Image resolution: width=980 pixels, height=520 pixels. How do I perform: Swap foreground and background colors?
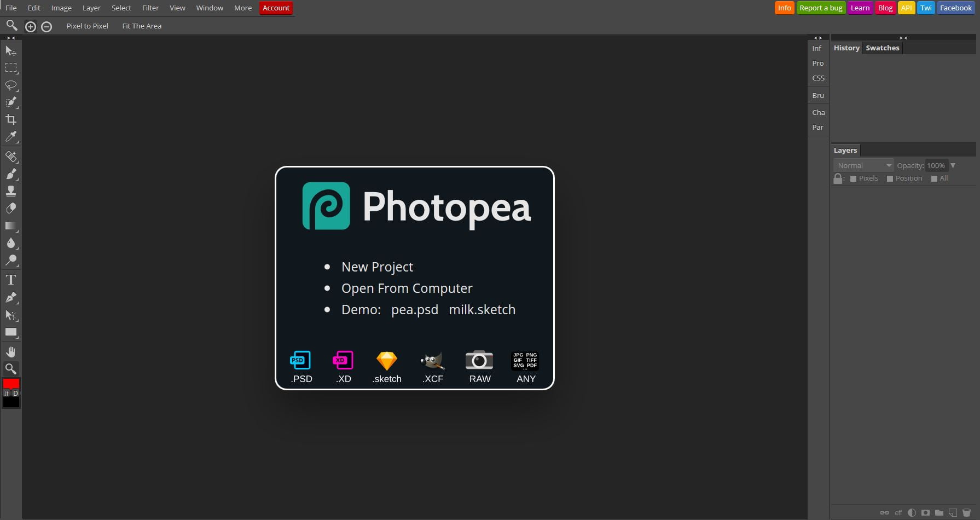7,393
